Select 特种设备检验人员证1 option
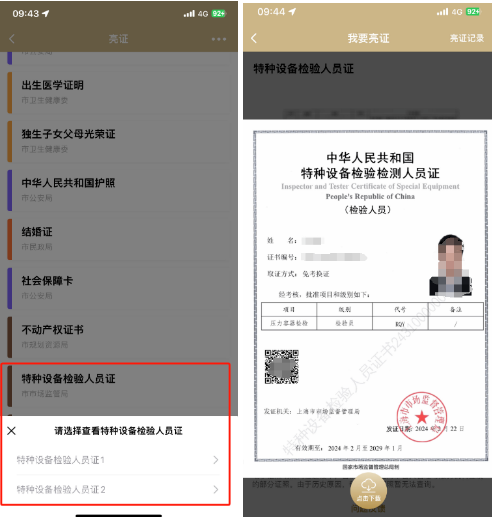 118,460
